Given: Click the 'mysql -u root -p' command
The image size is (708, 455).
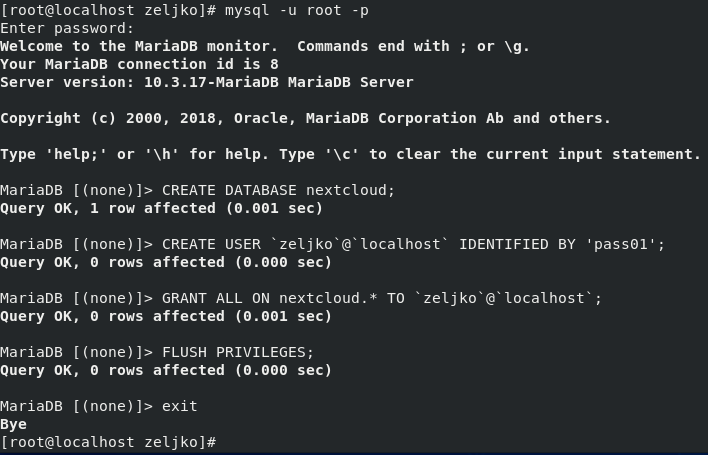Looking at the screenshot, I should (x=297, y=10).
